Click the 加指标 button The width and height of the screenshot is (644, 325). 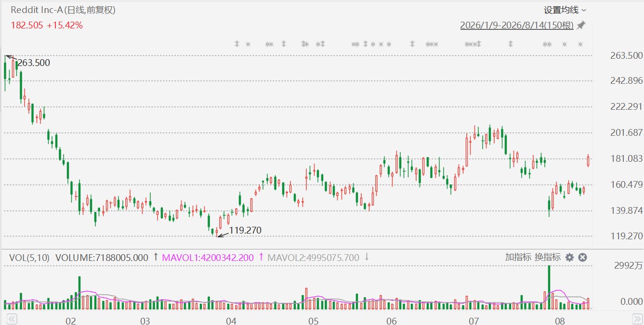tap(518, 257)
